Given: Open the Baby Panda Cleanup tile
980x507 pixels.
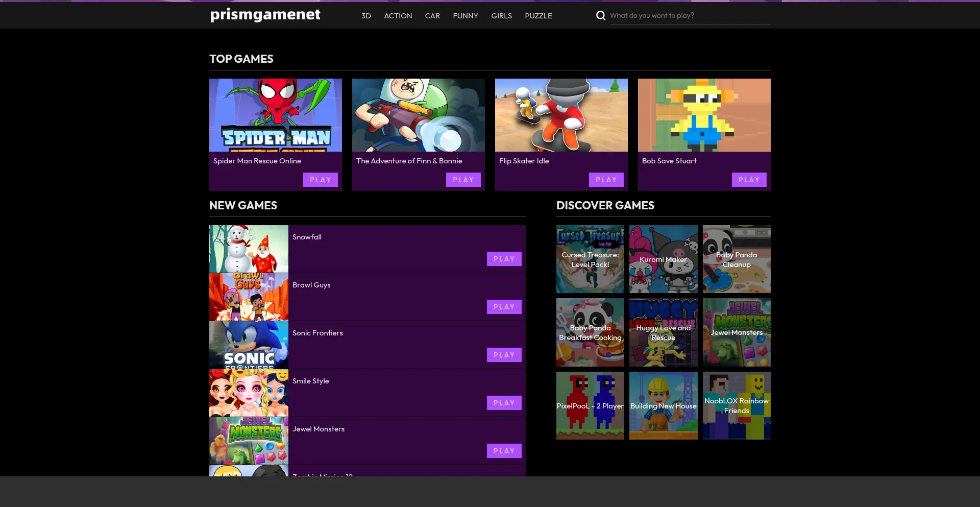Looking at the screenshot, I should [737, 259].
